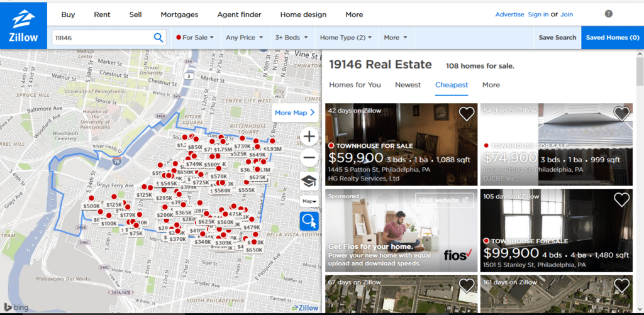
Task: Click the Bing logo on map
Action: click(16, 307)
